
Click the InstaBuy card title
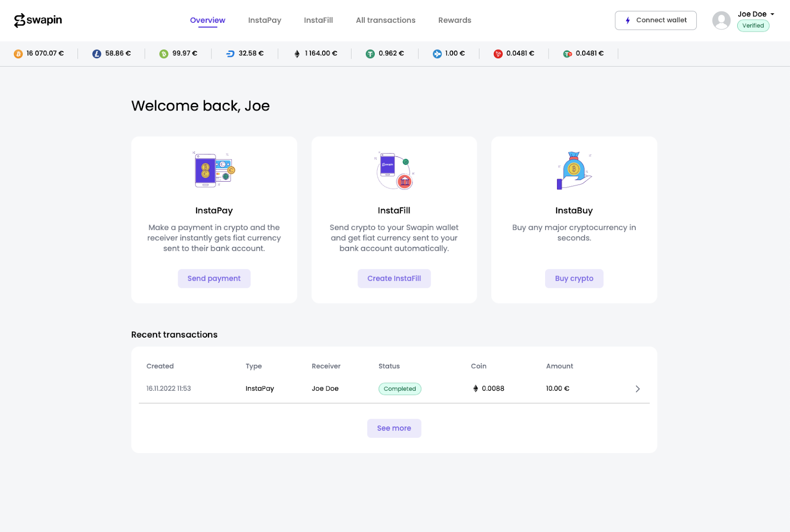click(574, 211)
